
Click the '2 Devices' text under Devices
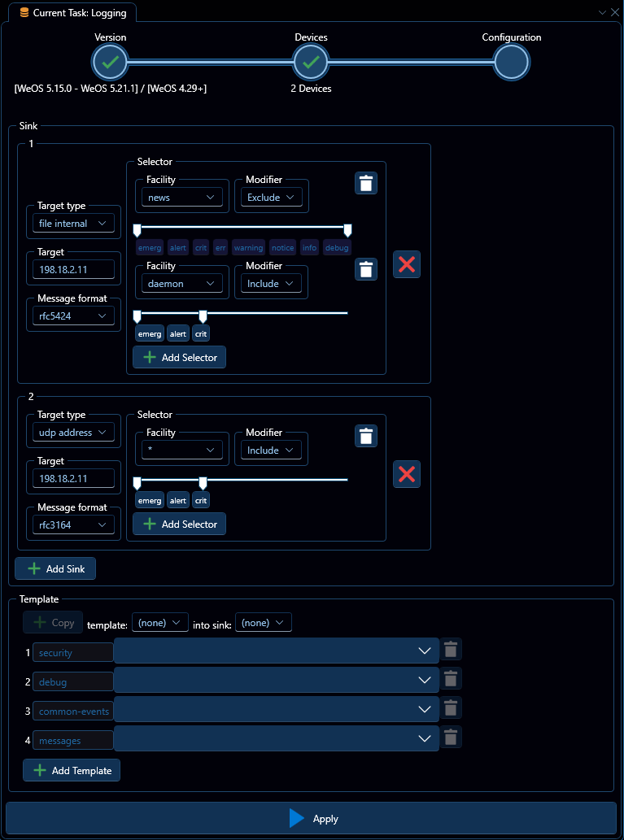[x=311, y=89]
